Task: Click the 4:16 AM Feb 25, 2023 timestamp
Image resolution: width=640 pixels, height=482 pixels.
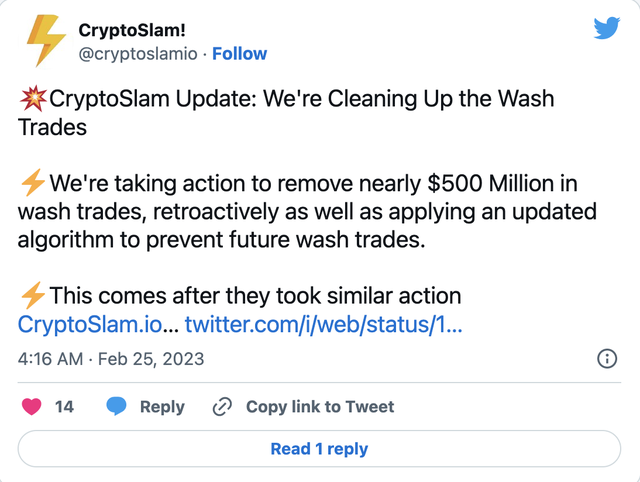Action: (111, 358)
